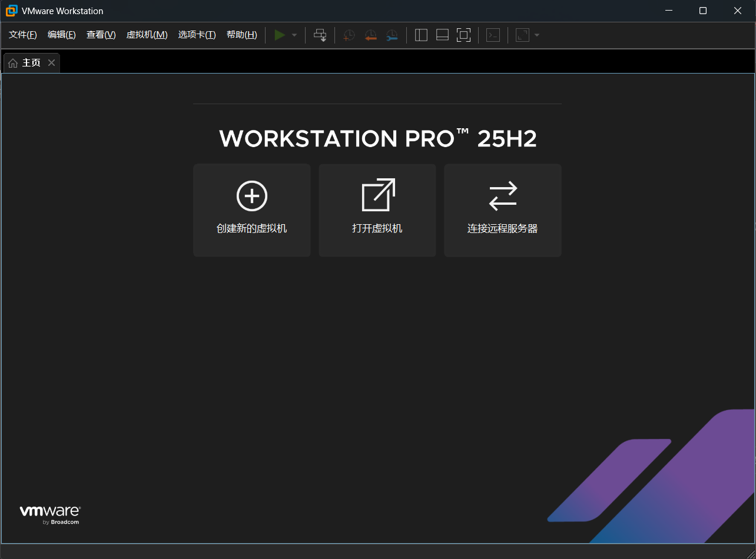756x559 pixels.
Task: Click the green power on play icon
Action: click(280, 35)
